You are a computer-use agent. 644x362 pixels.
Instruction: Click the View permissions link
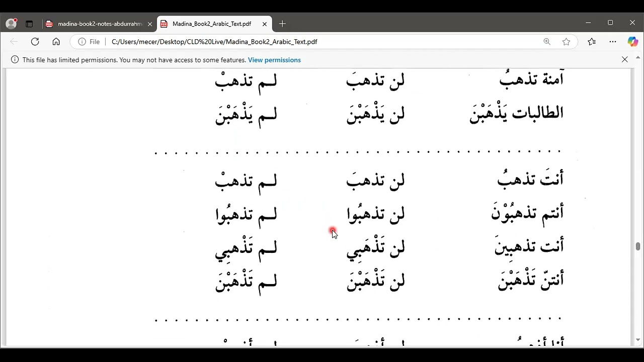(274, 60)
